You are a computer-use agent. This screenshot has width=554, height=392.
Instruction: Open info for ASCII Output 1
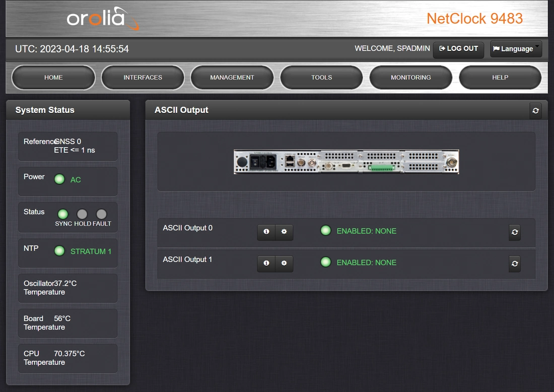pyautogui.click(x=266, y=264)
